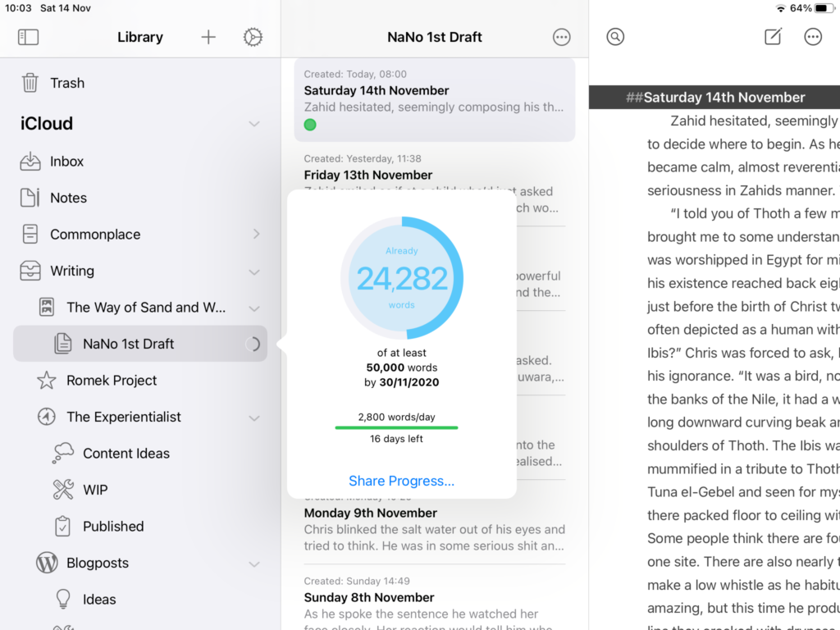Tap the green words-per-day progress bar
The width and height of the screenshot is (840, 630).
[396, 427]
